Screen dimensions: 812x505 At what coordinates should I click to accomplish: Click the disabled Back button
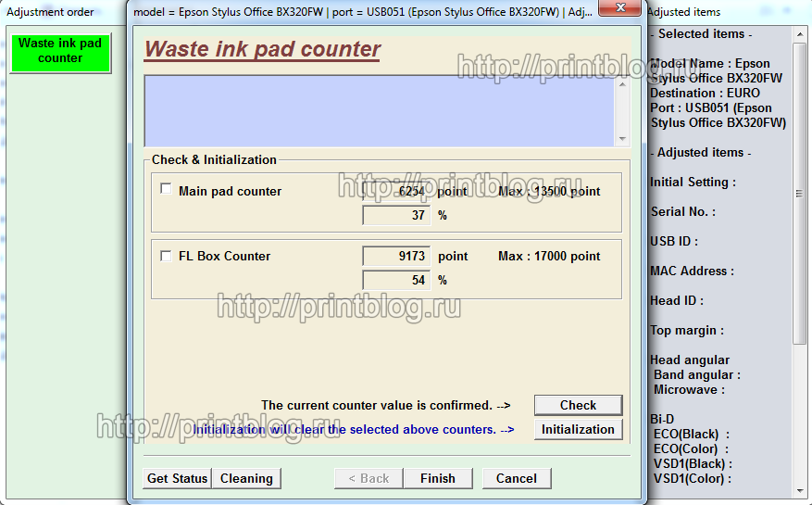pos(369,478)
